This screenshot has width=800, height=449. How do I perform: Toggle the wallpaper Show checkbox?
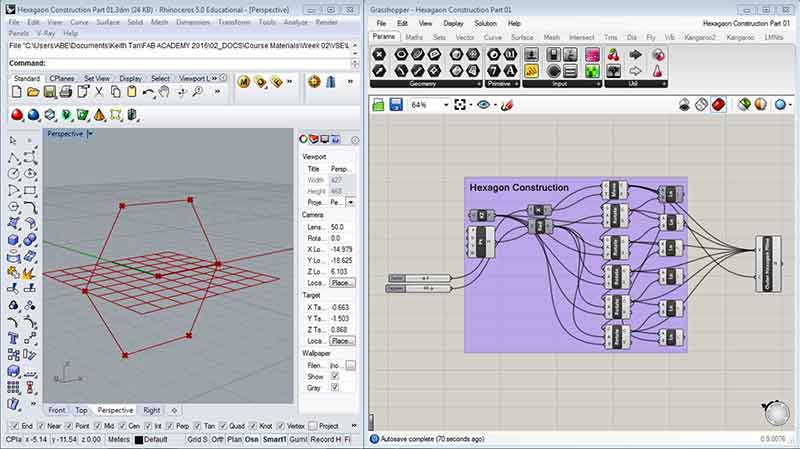tap(335, 376)
